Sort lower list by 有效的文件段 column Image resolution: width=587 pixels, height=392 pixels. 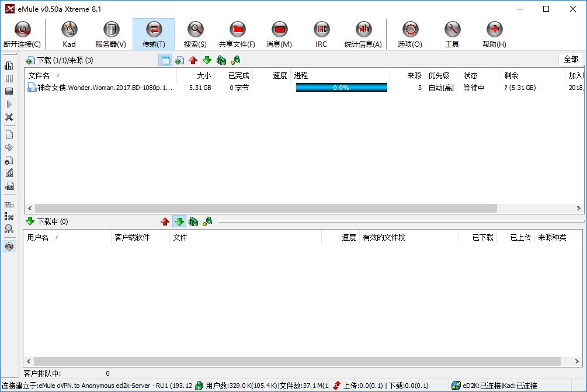click(x=409, y=237)
